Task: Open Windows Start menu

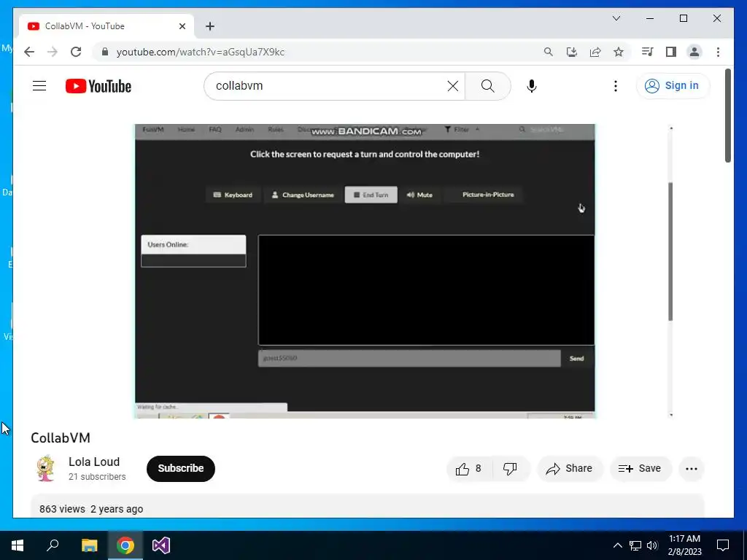Action: coord(18,545)
